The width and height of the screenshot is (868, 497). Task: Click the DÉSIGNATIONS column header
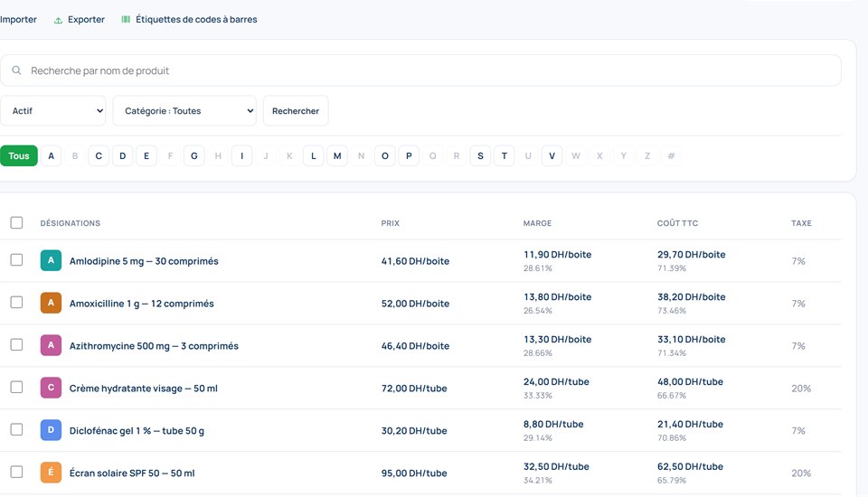[71, 223]
